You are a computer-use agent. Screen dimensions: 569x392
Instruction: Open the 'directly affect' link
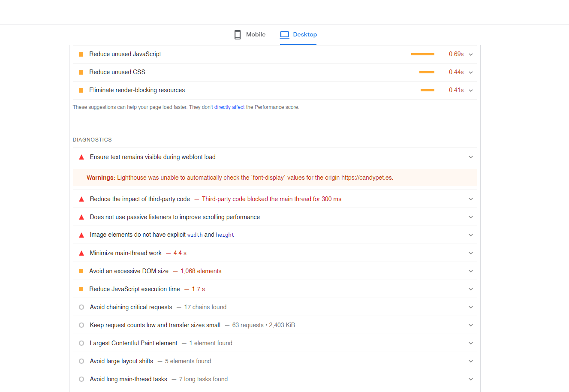[x=229, y=107]
